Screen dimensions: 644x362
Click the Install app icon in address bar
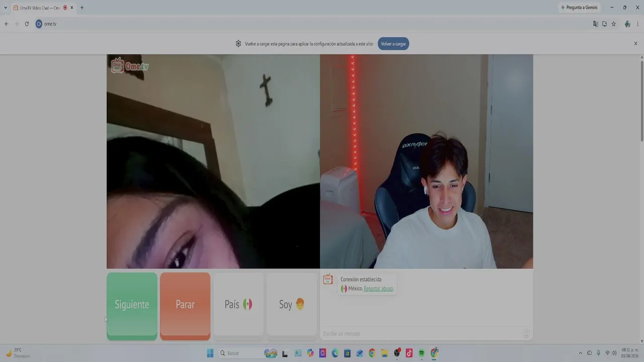(x=605, y=24)
